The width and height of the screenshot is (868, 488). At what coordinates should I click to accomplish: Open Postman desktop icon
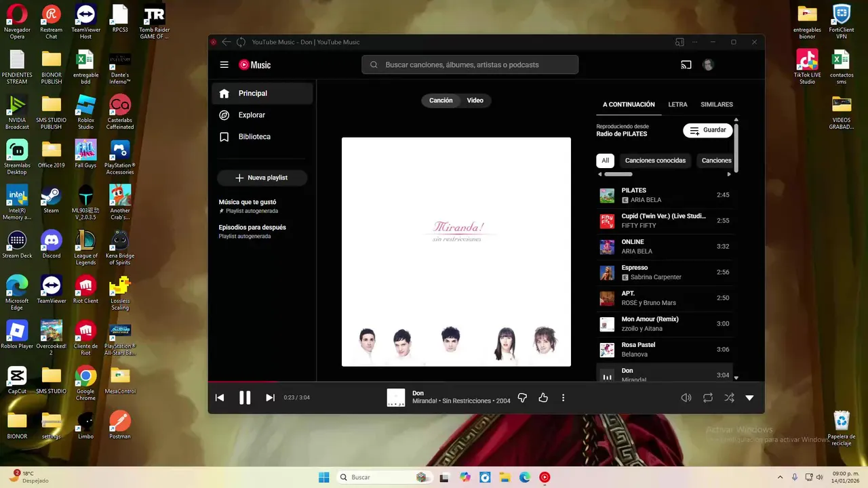coord(120,425)
